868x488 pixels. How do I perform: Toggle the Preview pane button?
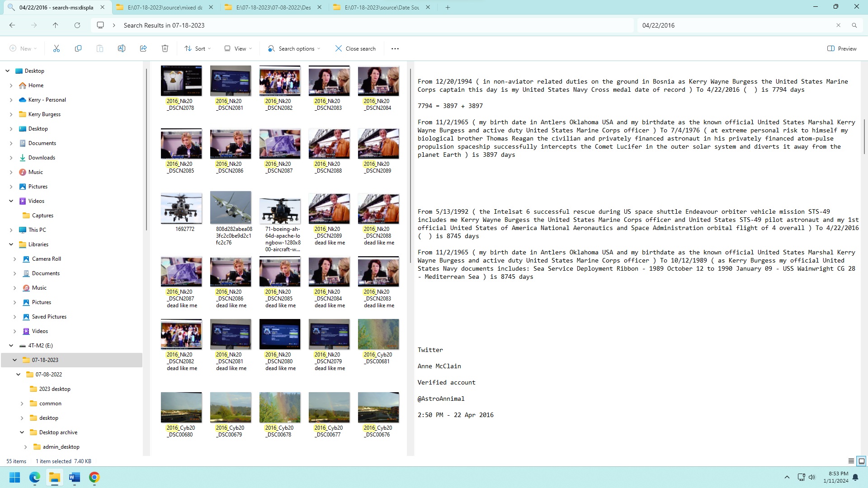pyautogui.click(x=842, y=49)
